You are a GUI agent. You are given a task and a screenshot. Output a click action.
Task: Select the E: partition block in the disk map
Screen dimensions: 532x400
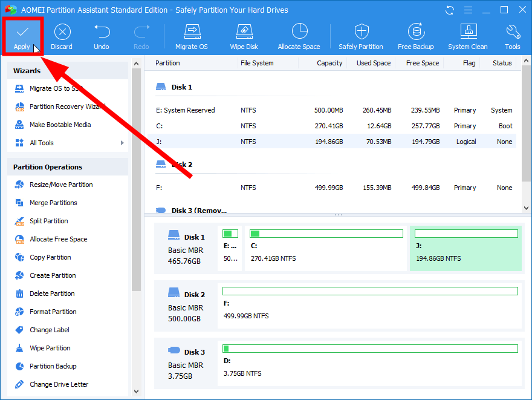230,249
